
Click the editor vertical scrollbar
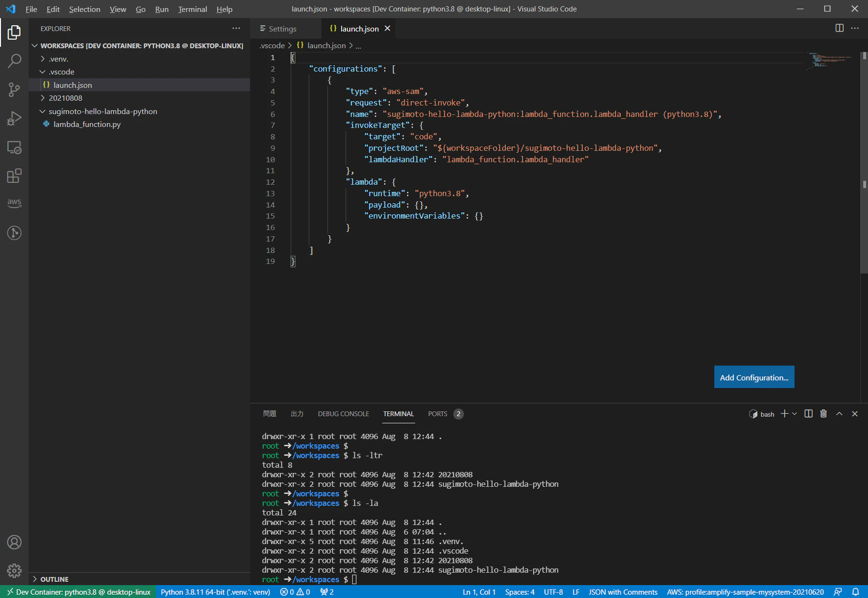(x=864, y=162)
